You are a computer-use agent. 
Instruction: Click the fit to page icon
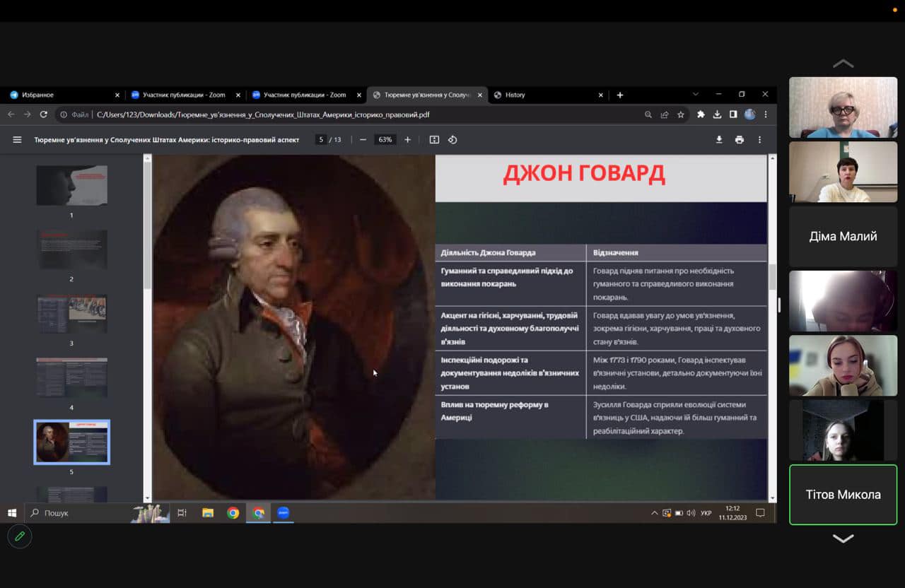(434, 140)
